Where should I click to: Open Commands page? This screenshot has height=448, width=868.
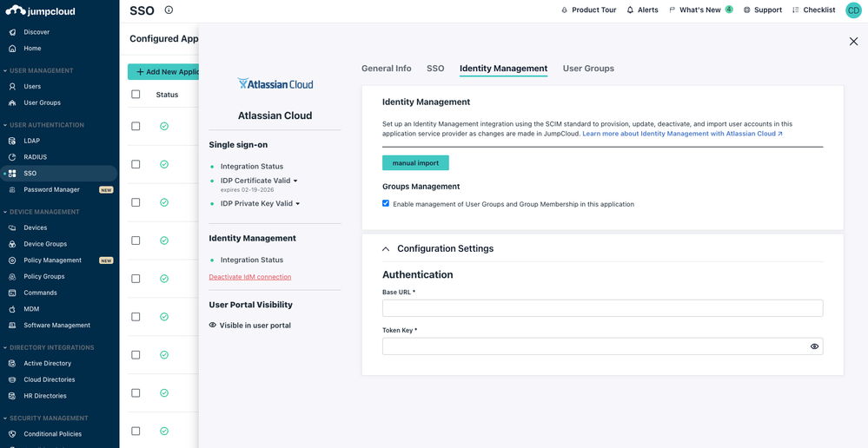[40, 293]
